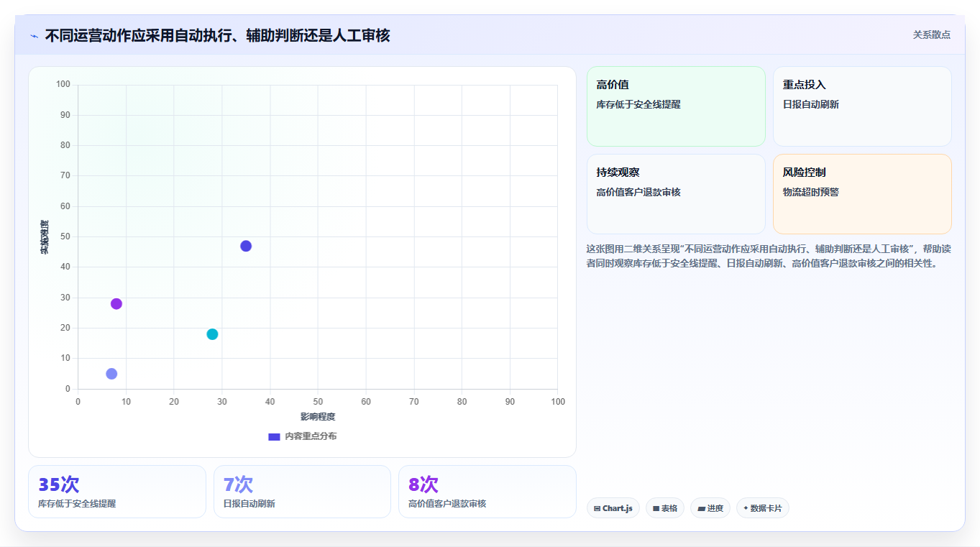
Task: Click 高价值客户退款审核 under the 8次 stat
Action: tap(447, 504)
